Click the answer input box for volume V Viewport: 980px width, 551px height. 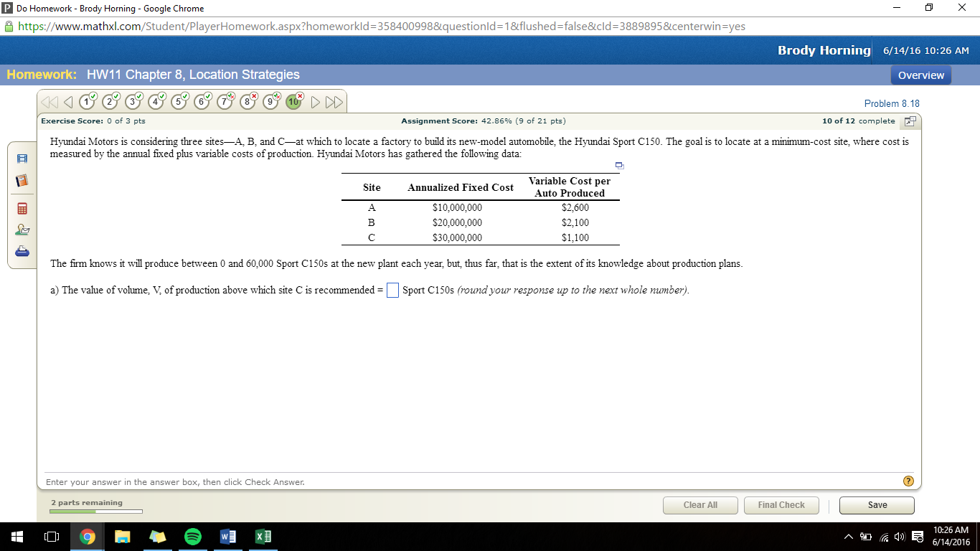tap(392, 290)
